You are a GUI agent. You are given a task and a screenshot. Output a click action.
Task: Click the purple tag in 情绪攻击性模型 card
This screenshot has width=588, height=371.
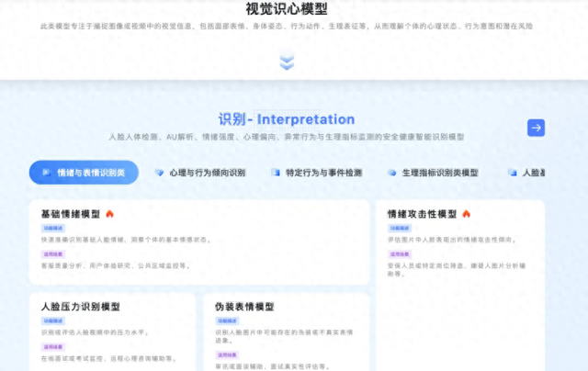point(400,254)
